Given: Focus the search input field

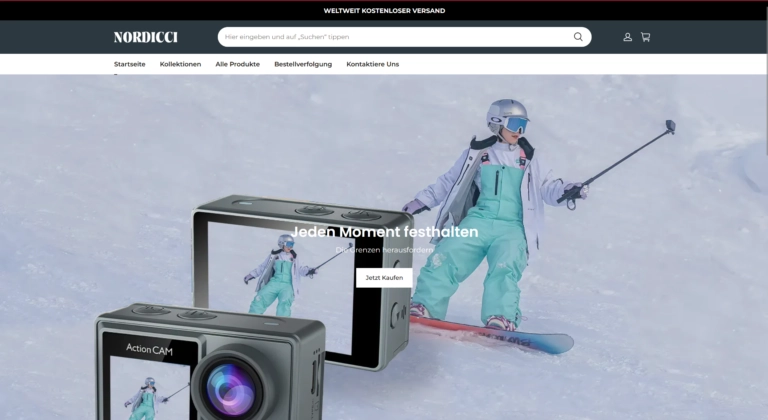Looking at the screenshot, I should point(395,37).
